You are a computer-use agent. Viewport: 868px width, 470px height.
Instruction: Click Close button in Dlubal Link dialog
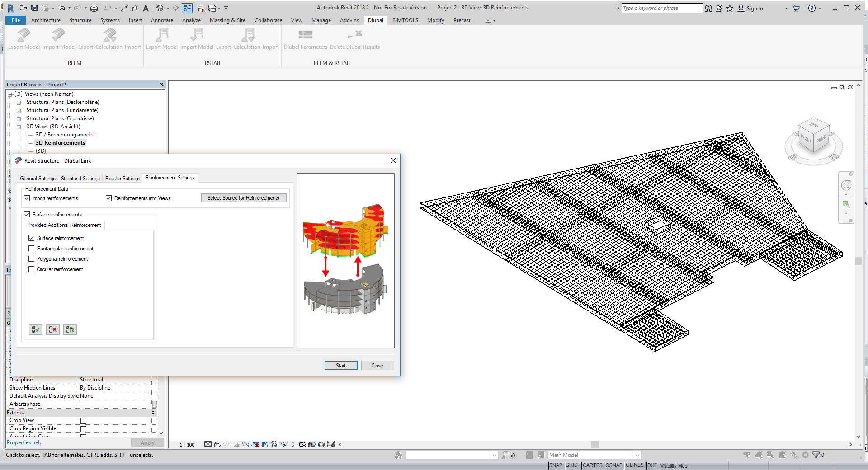[377, 366]
